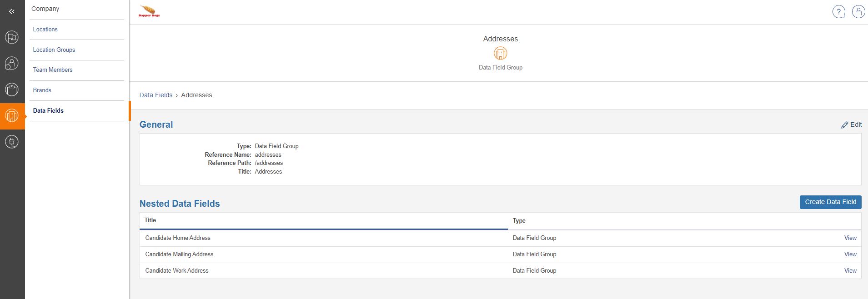Open the clipboard icon in left rail
868x299 pixels.
click(x=12, y=90)
